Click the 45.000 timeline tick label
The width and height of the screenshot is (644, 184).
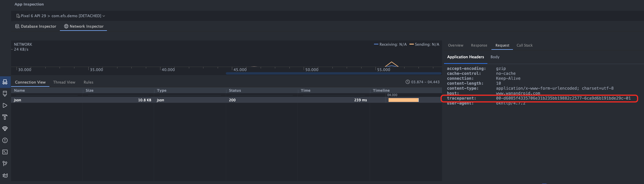point(240,70)
